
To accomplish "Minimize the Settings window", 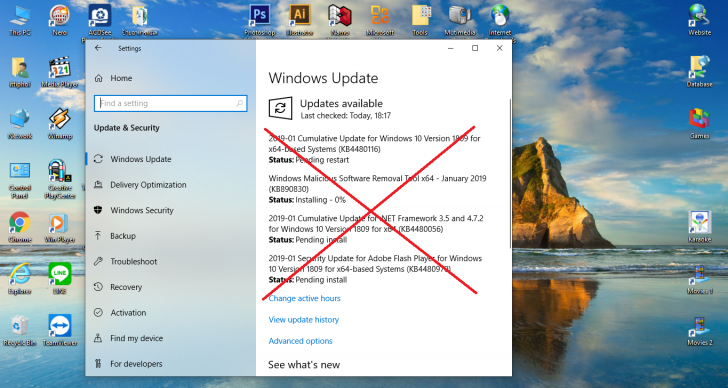I will click(x=451, y=48).
